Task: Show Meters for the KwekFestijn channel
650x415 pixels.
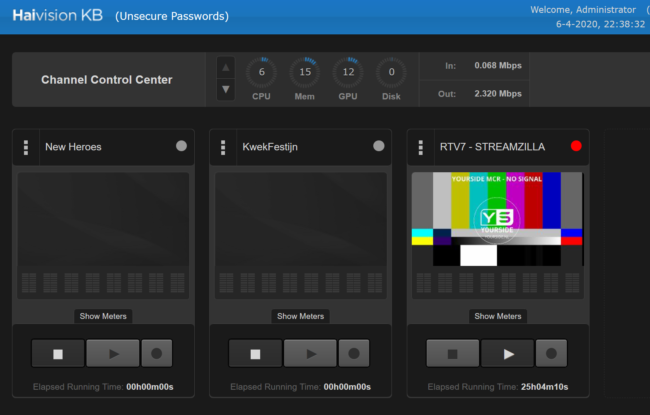Action: pyautogui.click(x=301, y=316)
